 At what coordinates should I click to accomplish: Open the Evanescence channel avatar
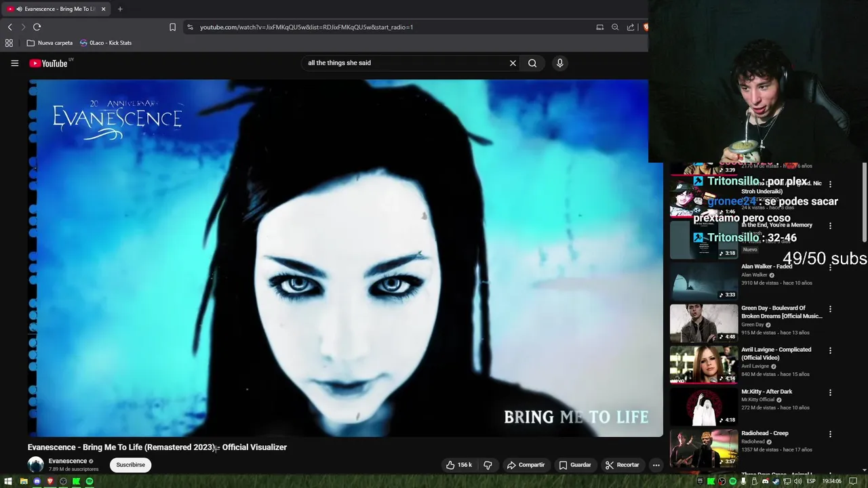point(35,465)
